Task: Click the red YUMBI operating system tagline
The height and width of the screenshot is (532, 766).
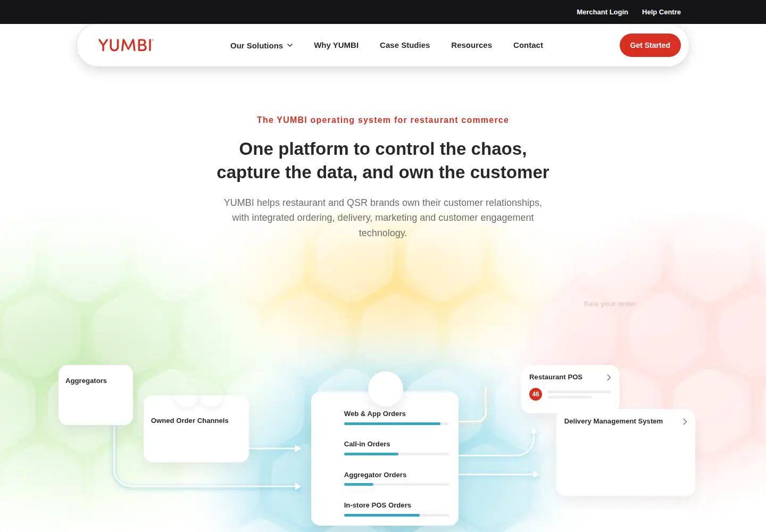Action: (383, 120)
